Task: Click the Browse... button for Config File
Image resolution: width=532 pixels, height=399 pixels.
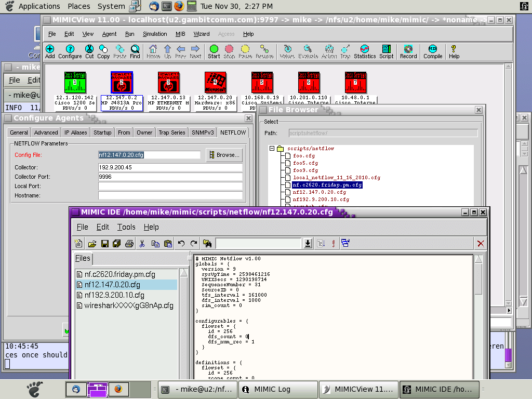Action: pyautogui.click(x=224, y=155)
